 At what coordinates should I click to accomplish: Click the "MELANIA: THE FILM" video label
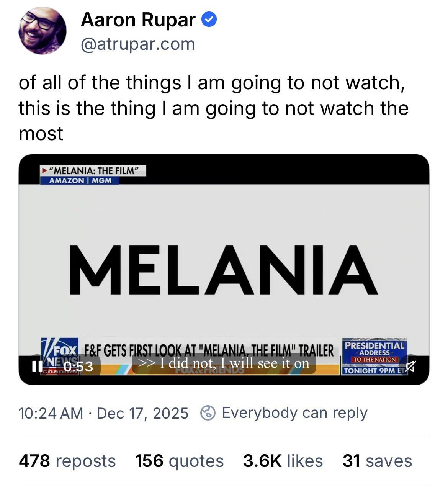[93, 171]
